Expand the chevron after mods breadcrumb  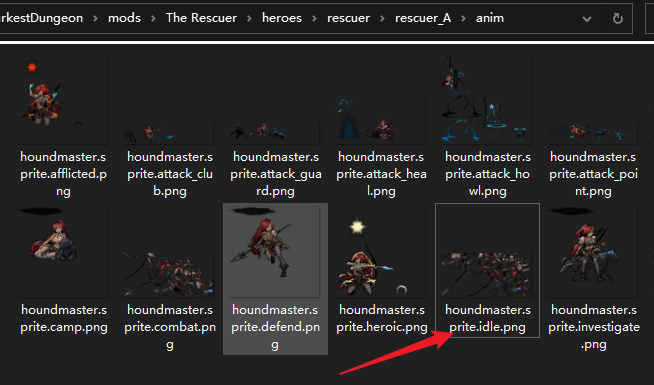pos(153,18)
